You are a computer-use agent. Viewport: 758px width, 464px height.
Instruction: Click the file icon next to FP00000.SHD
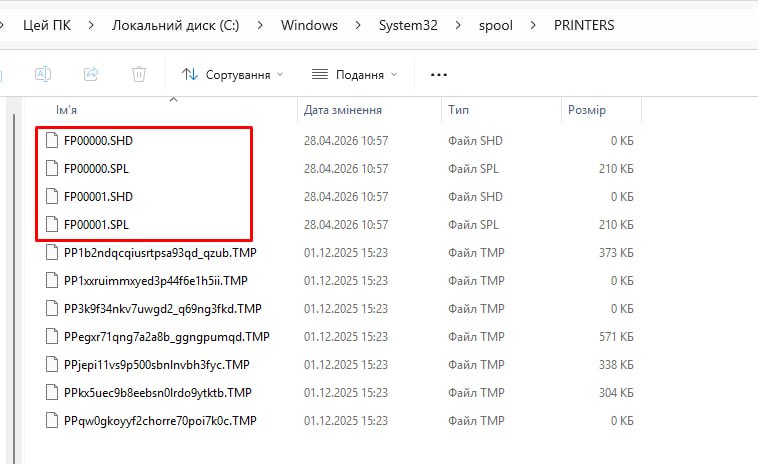click(53, 141)
